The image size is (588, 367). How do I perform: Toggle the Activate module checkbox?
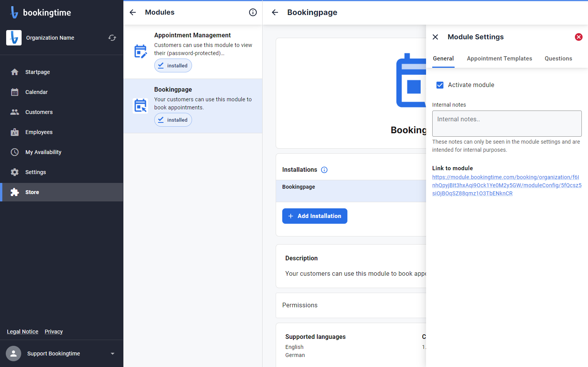click(440, 85)
